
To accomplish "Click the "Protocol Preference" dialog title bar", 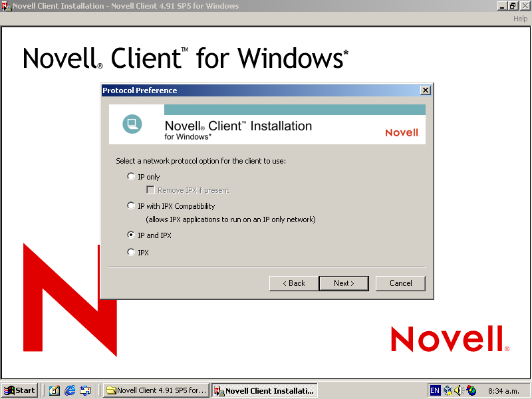I will [261, 90].
